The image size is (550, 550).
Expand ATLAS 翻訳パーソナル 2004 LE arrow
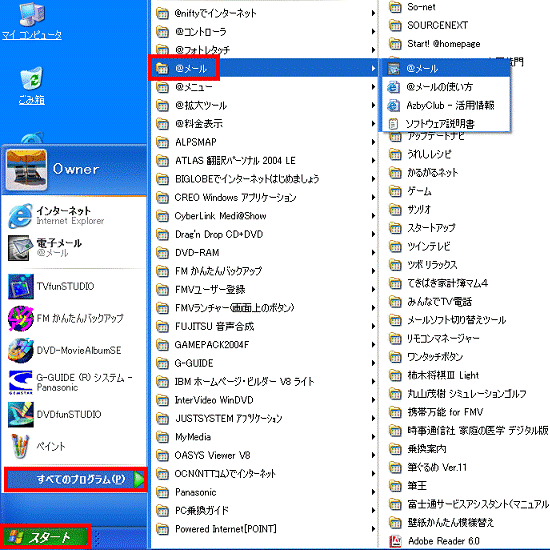tap(373, 160)
